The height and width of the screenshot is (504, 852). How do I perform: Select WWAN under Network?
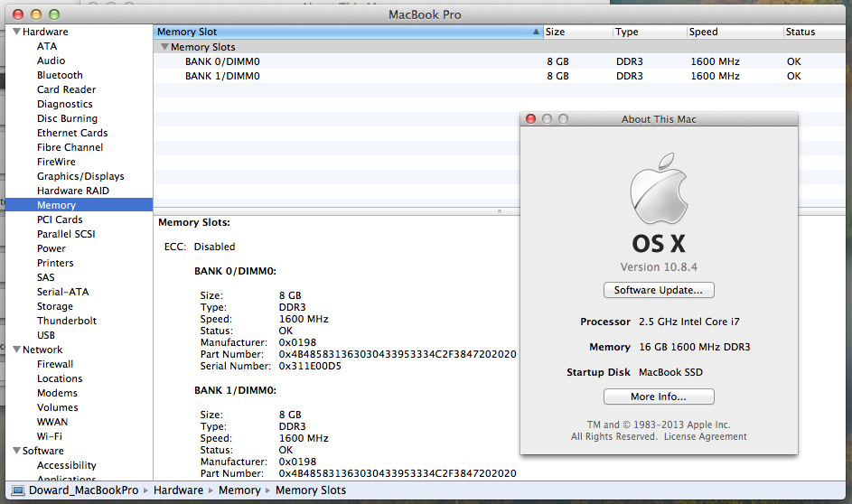point(52,422)
